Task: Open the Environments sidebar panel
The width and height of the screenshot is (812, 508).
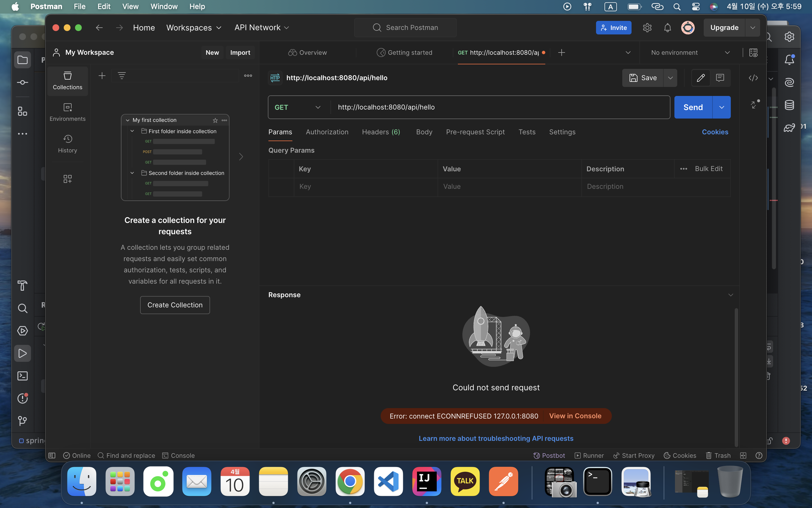Action: pyautogui.click(x=67, y=113)
